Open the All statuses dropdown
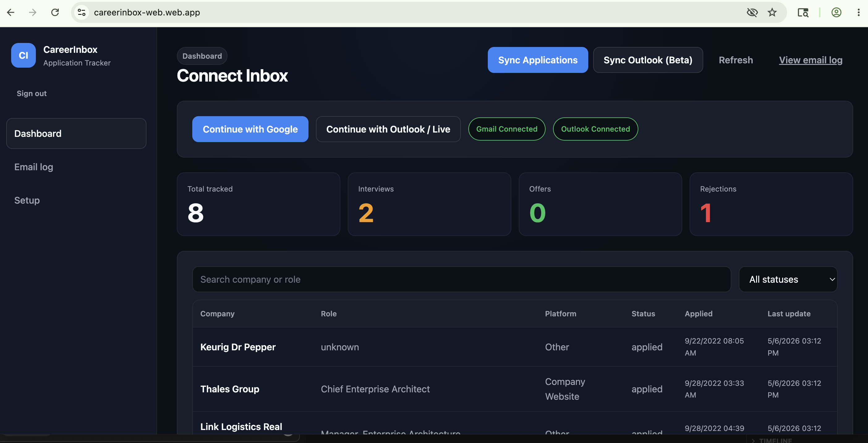The image size is (868, 443). pos(788,279)
